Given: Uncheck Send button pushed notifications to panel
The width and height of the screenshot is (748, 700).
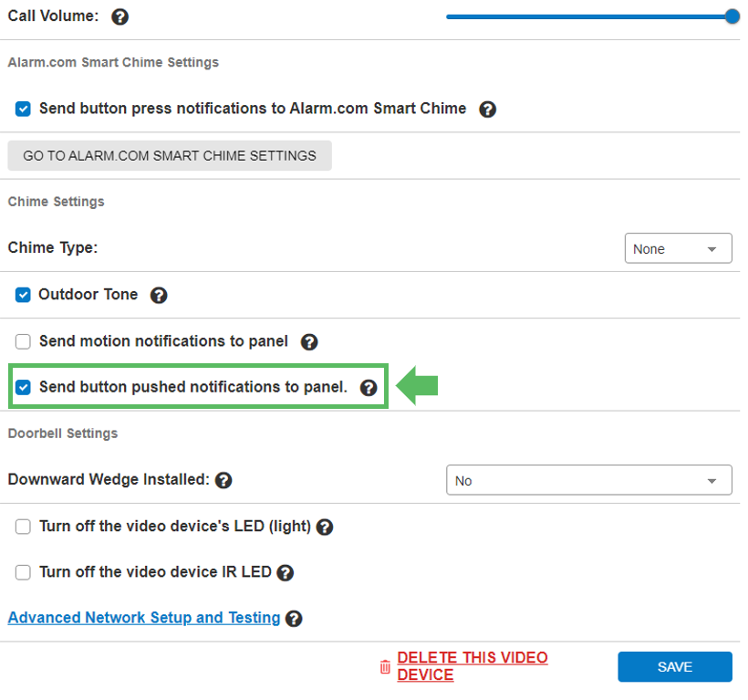Looking at the screenshot, I should tap(24, 388).
